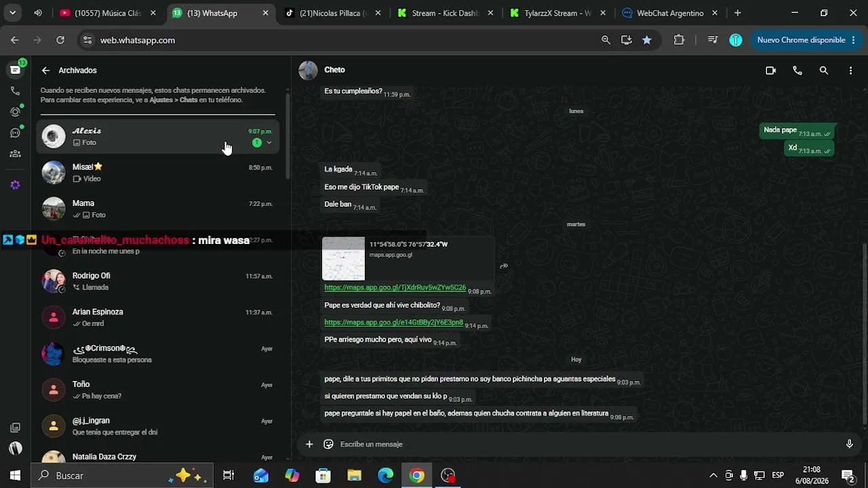Click the Chrome back arrow

(x=14, y=40)
